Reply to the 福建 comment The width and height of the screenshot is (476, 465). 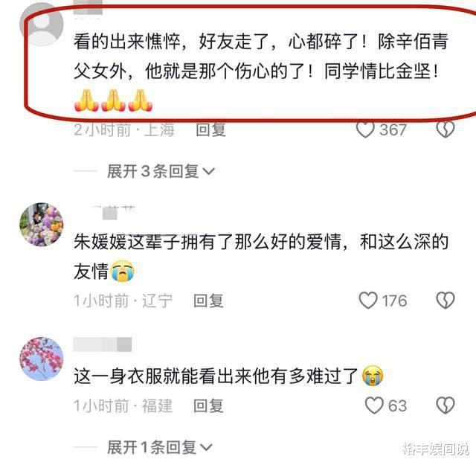click(208, 405)
